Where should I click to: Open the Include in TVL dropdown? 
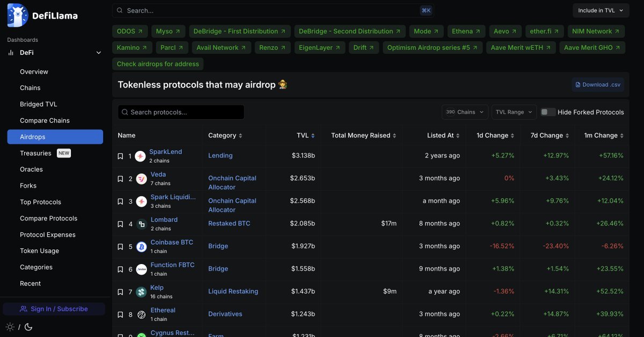601,10
